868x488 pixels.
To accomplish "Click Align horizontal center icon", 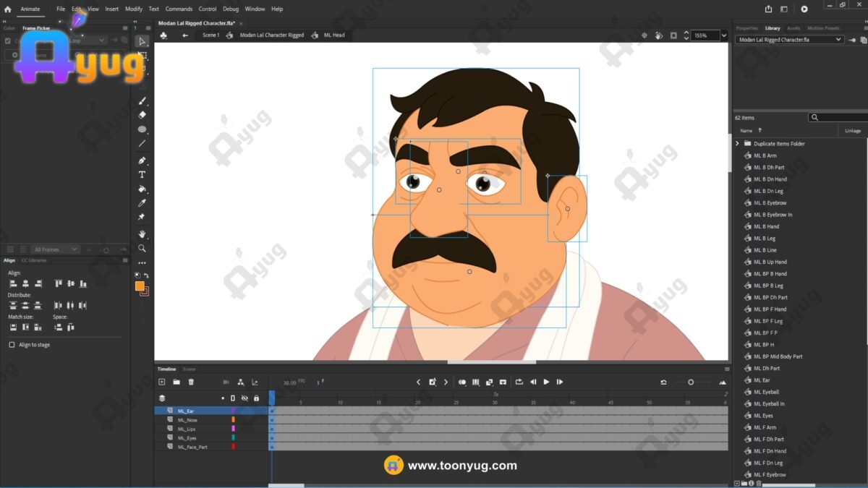I will (x=25, y=283).
